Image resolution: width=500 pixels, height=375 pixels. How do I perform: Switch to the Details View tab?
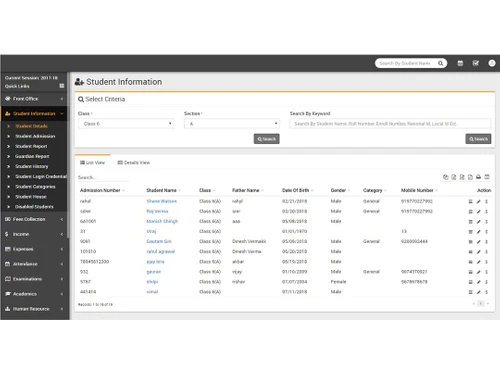coord(134,163)
